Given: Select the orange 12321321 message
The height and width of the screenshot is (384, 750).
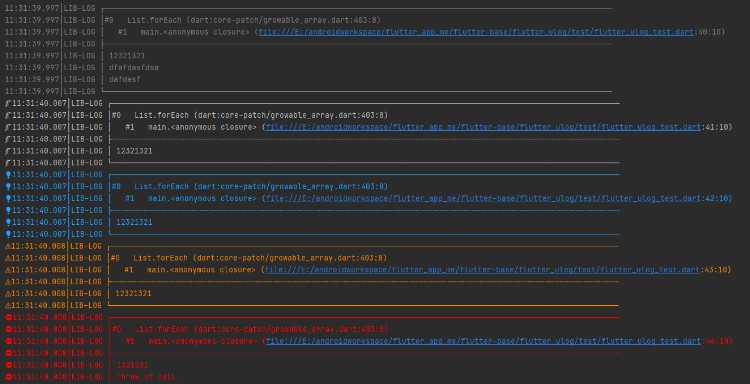Looking at the screenshot, I should 133,294.
